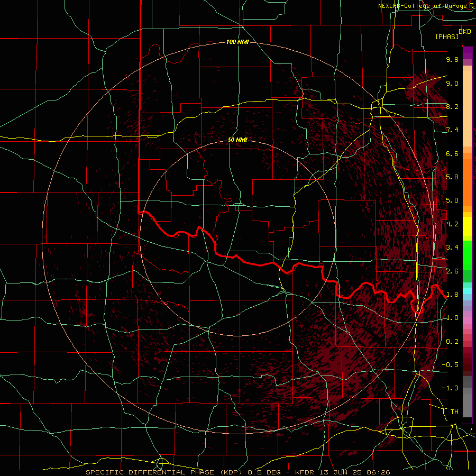Click the SPECIFIC DIFFERENTIAL PHASE (KDP) product title
Viewport: 476px width, 476px height.
(x=165, y=472)
